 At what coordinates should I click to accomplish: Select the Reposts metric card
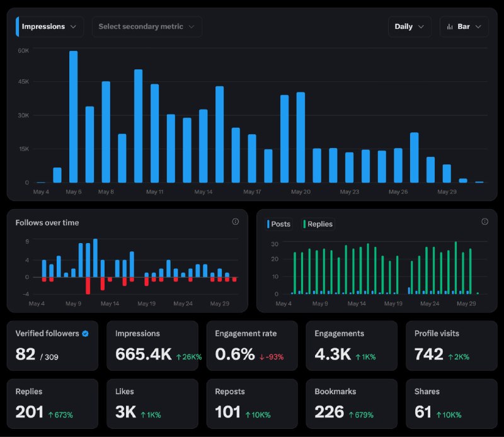coord(252,404)
